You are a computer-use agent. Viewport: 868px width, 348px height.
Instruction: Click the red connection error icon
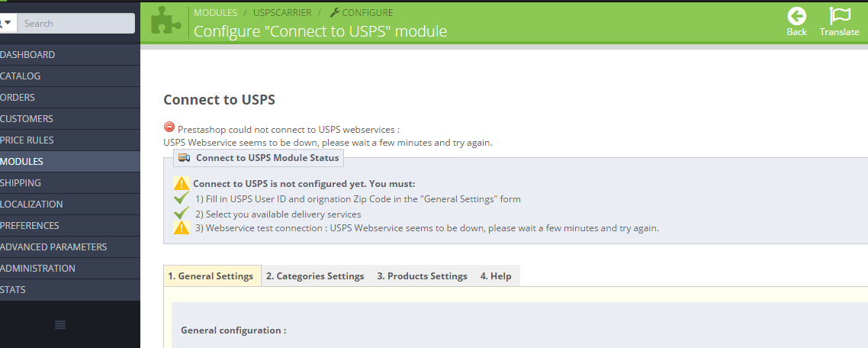[x=169, y=127]
